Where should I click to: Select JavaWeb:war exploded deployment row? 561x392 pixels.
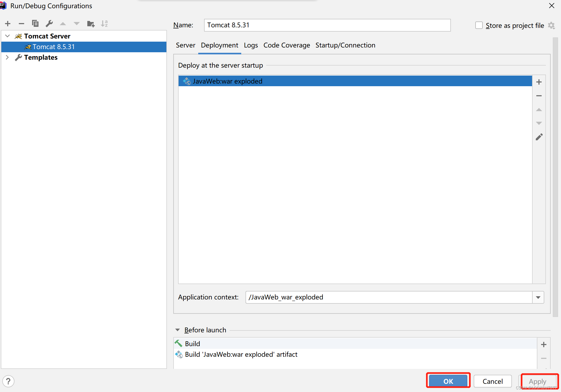[355, 81]
